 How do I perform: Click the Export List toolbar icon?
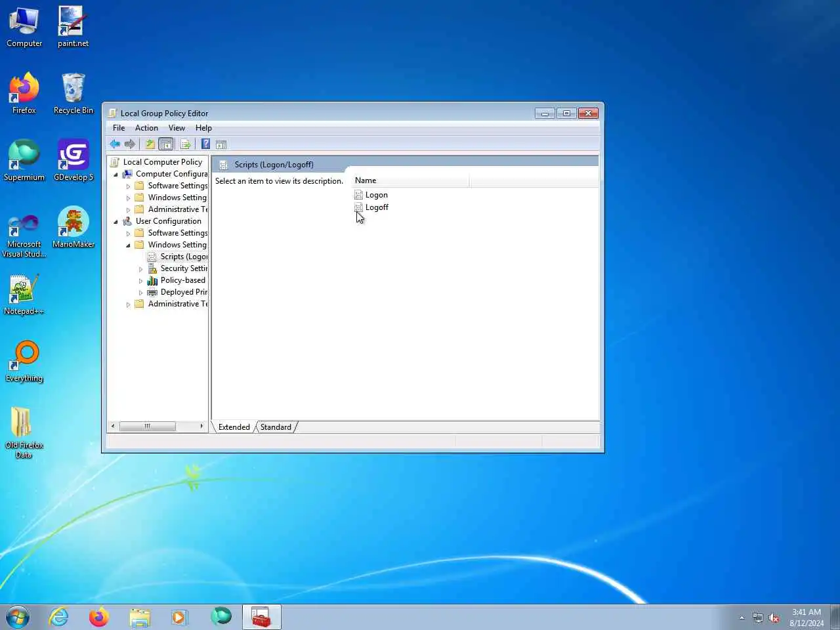[186, 144]
